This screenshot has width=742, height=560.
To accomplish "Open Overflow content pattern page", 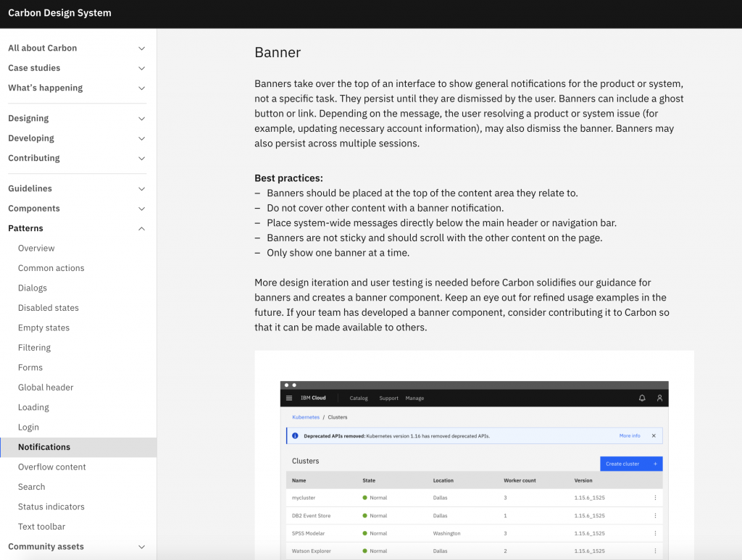I will coord(52,467).
